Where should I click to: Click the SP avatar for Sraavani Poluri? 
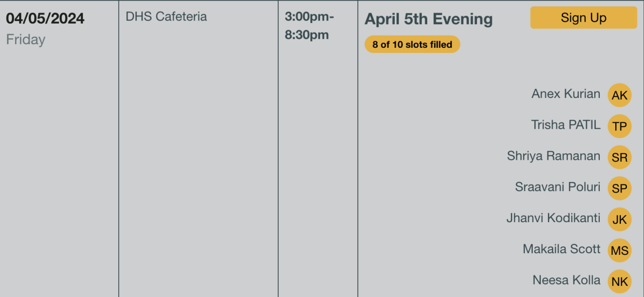tap(619, 188)
